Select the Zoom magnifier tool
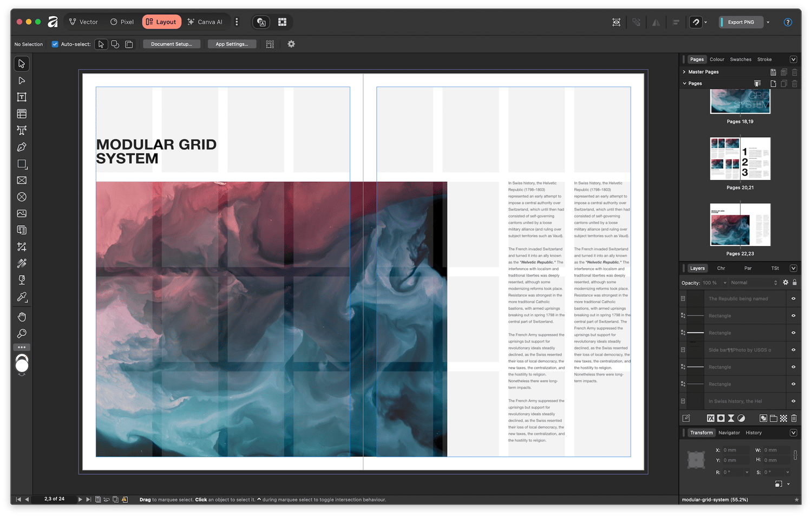Image resolution: width=812 pixels, height=517 pixels. (x=22, y=333)
